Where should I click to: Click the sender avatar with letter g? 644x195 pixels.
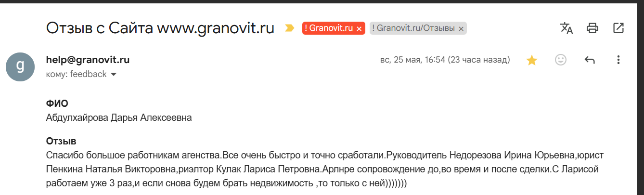tap(20, 66)
